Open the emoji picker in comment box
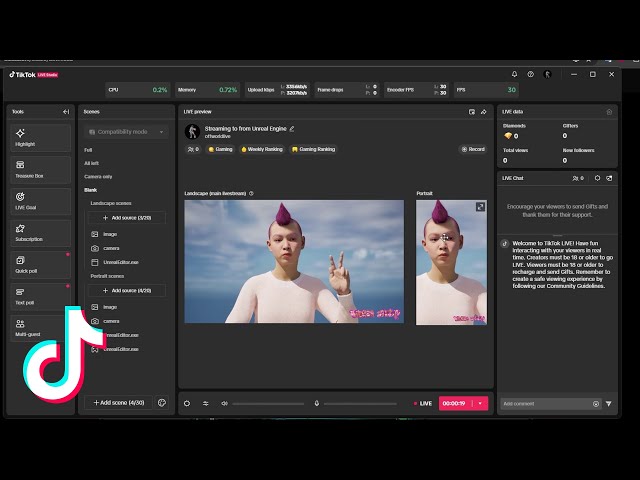The height and width of the screenshot is (480, 640). (x=596, y=404)
